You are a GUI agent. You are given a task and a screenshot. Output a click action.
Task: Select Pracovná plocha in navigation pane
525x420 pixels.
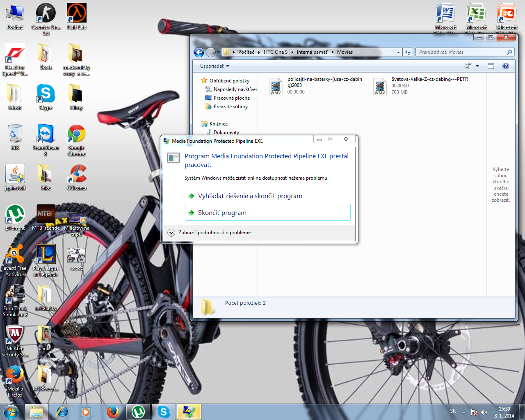pyautogui.click(x=228, y=98)
